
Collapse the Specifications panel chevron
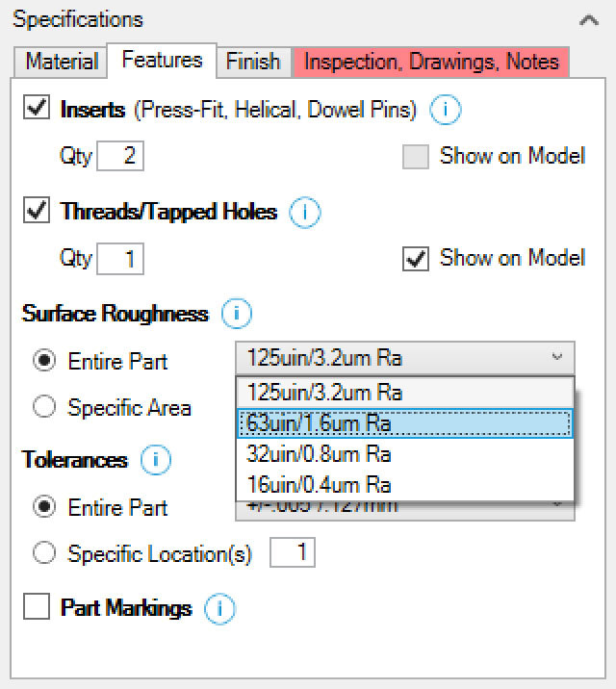tap(589, 20)
